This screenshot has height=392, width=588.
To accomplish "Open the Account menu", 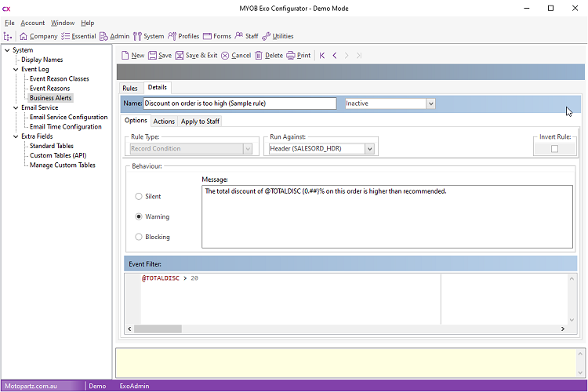I will [x=33, y=23].
